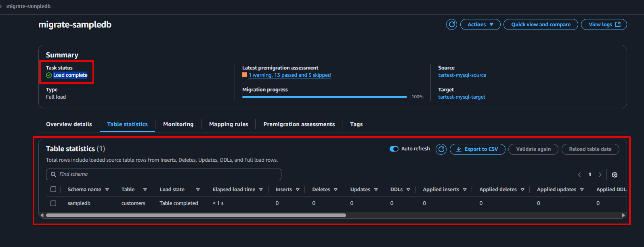Sort by Elapsed load time arrow

261,190
